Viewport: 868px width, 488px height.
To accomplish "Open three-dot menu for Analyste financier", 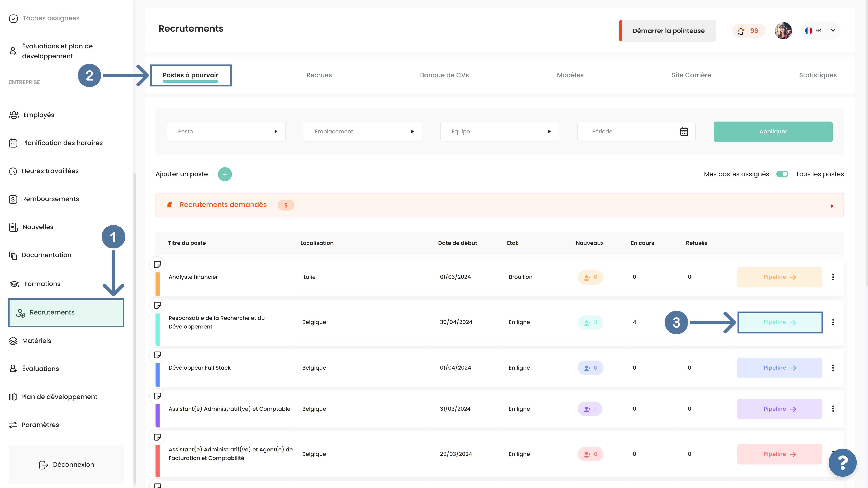I will [833, 277].
